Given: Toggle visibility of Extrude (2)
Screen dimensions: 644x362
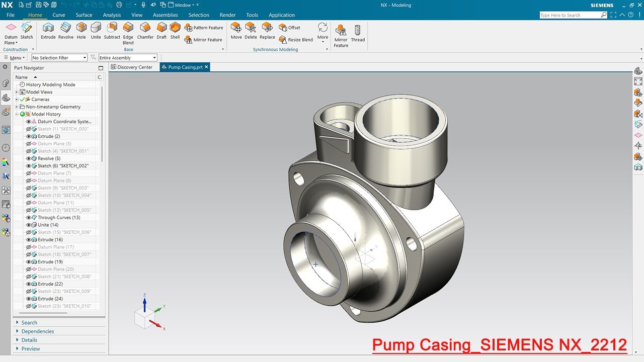Looking at the screenshot, I should tap(29, 136).
